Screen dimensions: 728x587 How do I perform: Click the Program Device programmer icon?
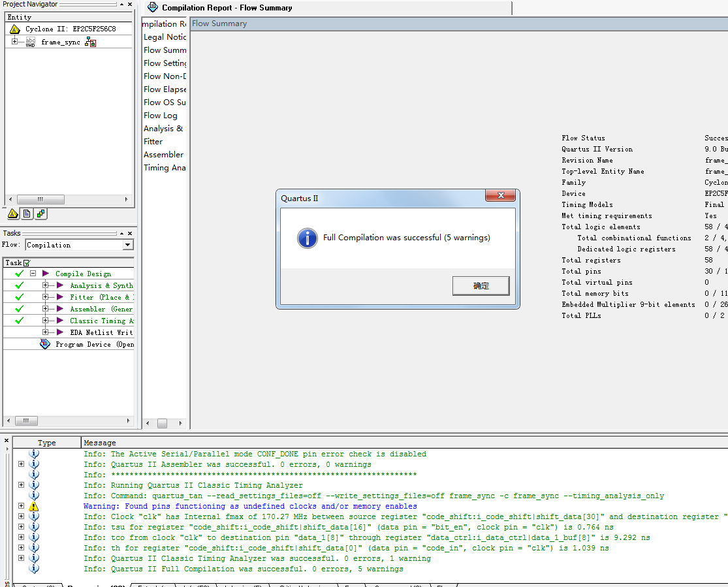45,344
